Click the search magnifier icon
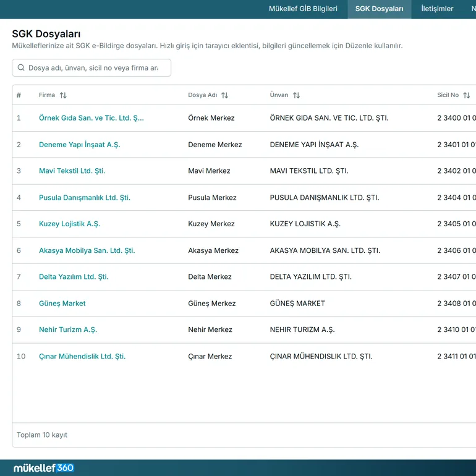Viewport: 476px width, 476px height. (21, 67)
